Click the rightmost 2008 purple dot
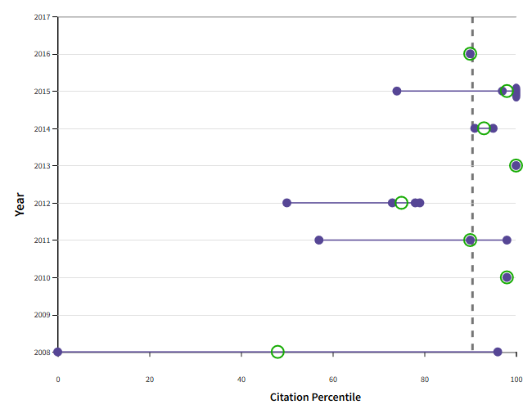 point(498,352)
